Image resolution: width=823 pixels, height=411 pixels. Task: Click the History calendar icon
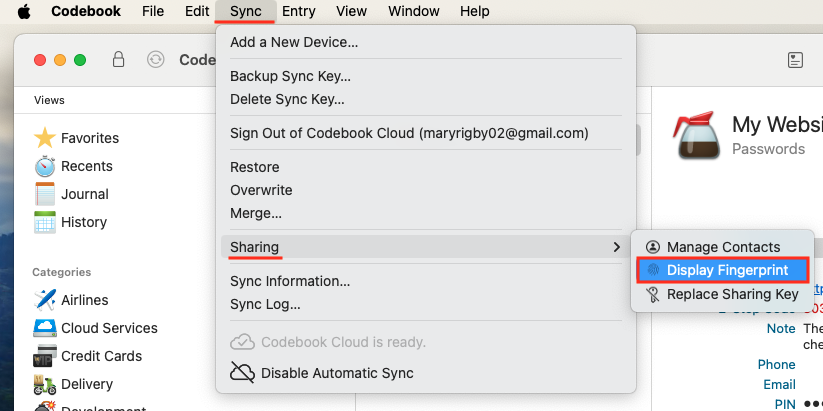click(x=45, y=222)
